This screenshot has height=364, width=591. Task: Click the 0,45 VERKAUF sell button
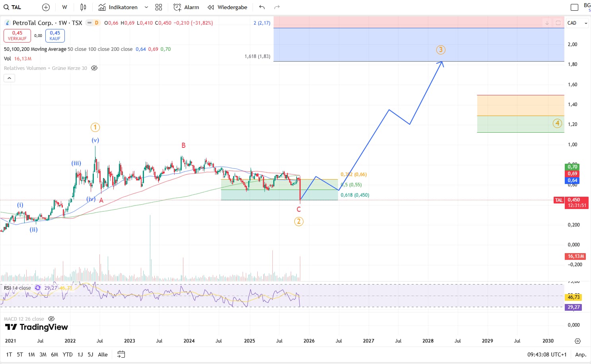point(17,36)
